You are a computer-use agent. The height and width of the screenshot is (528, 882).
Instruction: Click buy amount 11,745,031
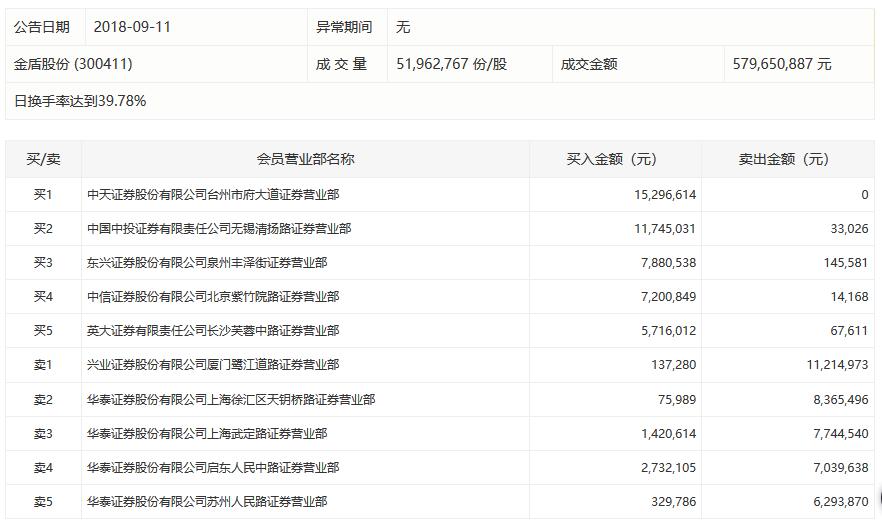click(x=665, y=229)
